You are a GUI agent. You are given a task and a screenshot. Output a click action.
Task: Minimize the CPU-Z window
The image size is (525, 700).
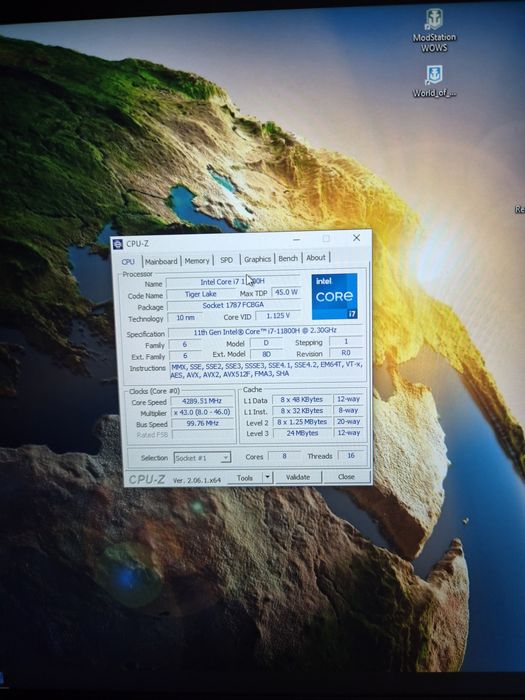(296, 240)
